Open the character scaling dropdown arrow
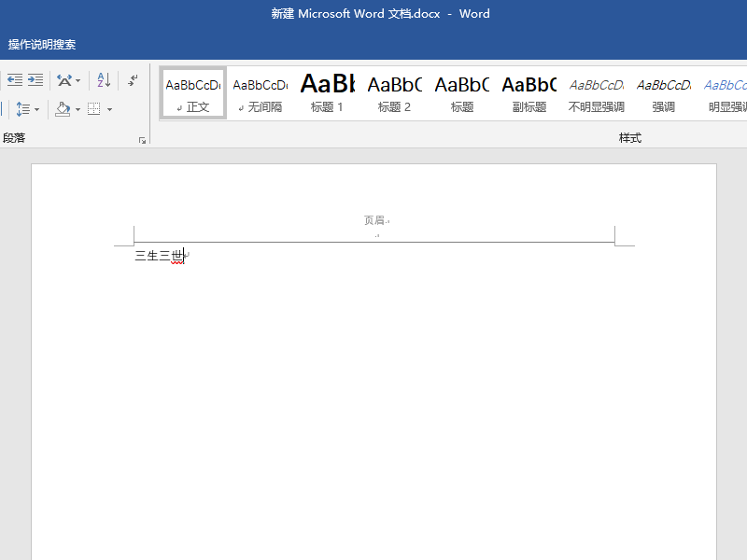747x560 pixels. 78,80
